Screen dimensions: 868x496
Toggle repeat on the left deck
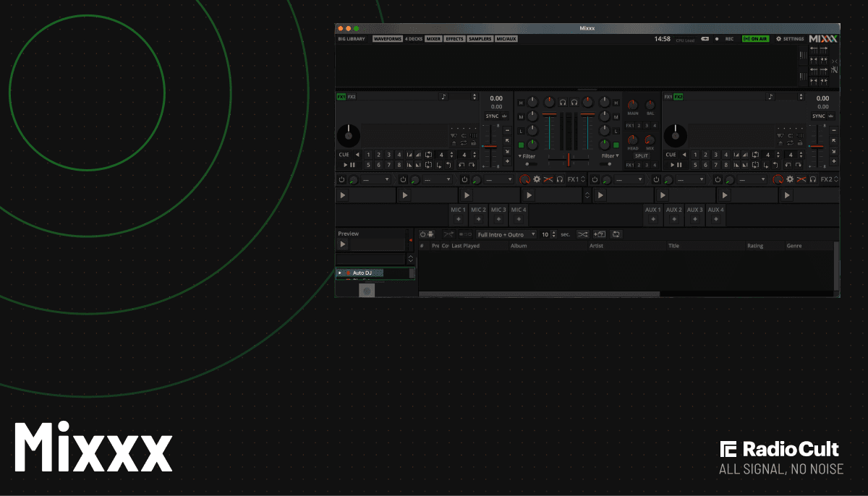pyautogui.click(x=464, y=143)
